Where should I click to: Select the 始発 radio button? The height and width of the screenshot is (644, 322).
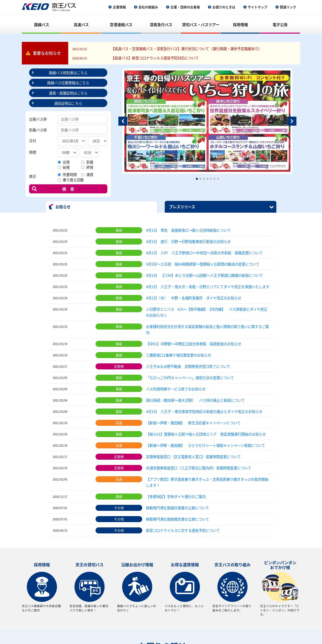coord(59,167)
